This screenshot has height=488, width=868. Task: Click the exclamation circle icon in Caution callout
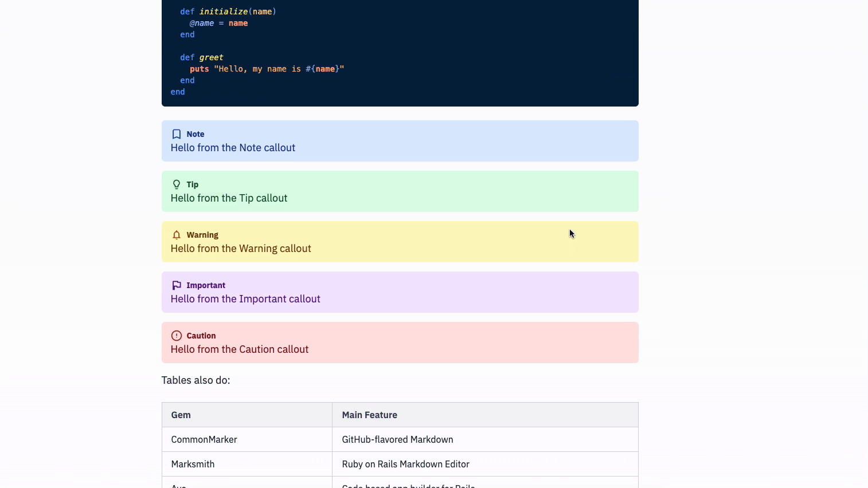tap(177, 336)
